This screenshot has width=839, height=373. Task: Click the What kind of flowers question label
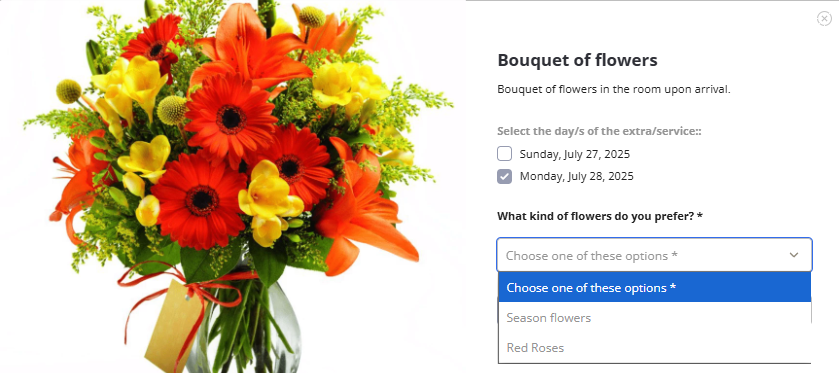[599, 216]
